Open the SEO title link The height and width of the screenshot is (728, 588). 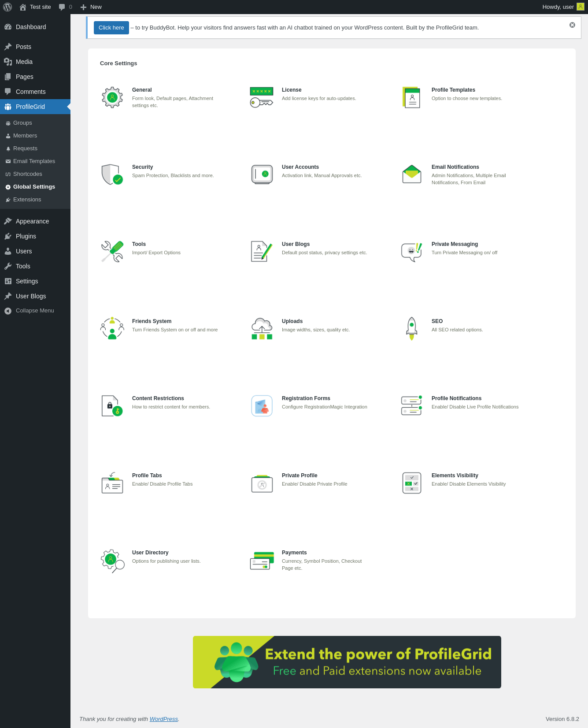point(437,321)
